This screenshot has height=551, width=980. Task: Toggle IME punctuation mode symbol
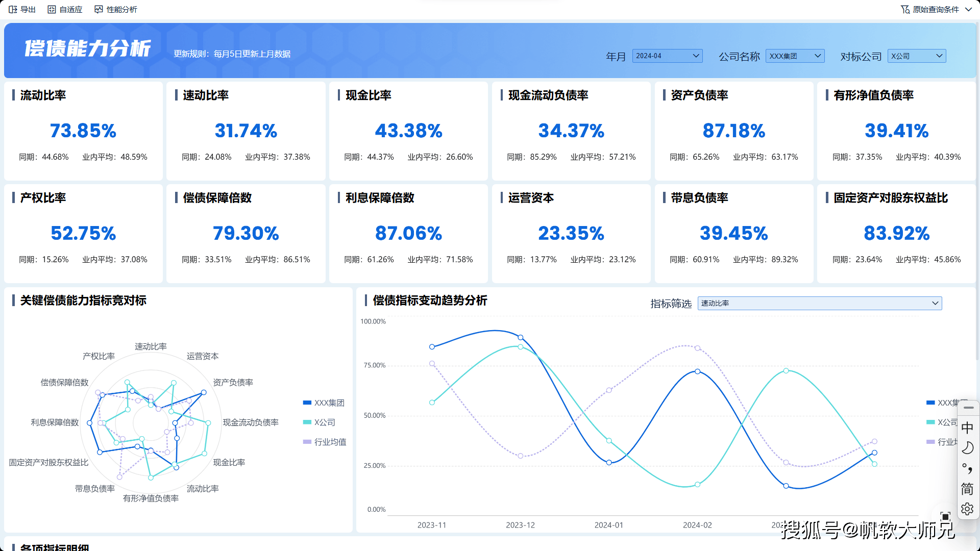click(x=967, y=468)
